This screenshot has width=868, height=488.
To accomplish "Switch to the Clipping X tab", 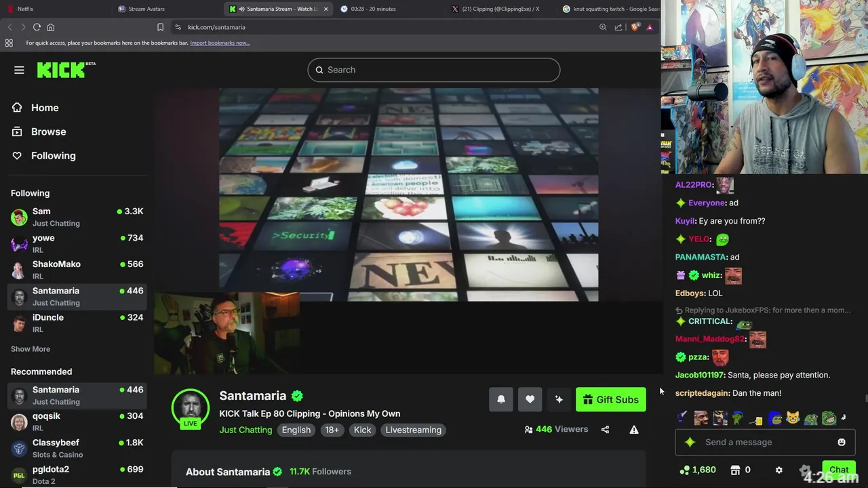I will (x=501, y=9).
